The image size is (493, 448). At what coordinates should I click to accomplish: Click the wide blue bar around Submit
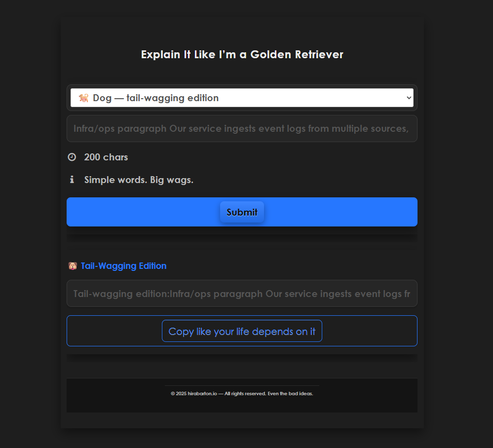point(242,212)
